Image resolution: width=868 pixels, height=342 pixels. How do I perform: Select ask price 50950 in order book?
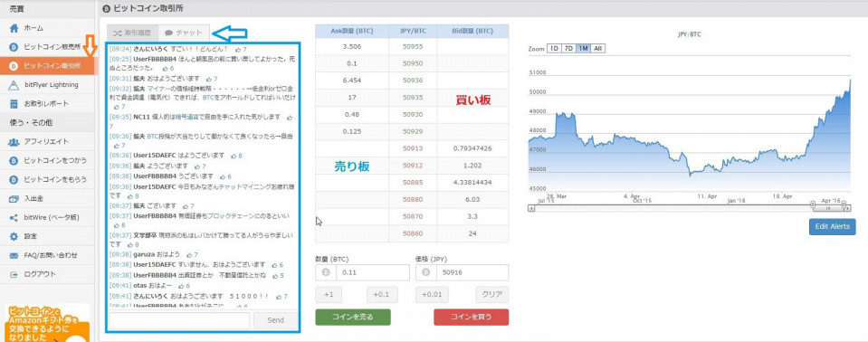point(413,63)
